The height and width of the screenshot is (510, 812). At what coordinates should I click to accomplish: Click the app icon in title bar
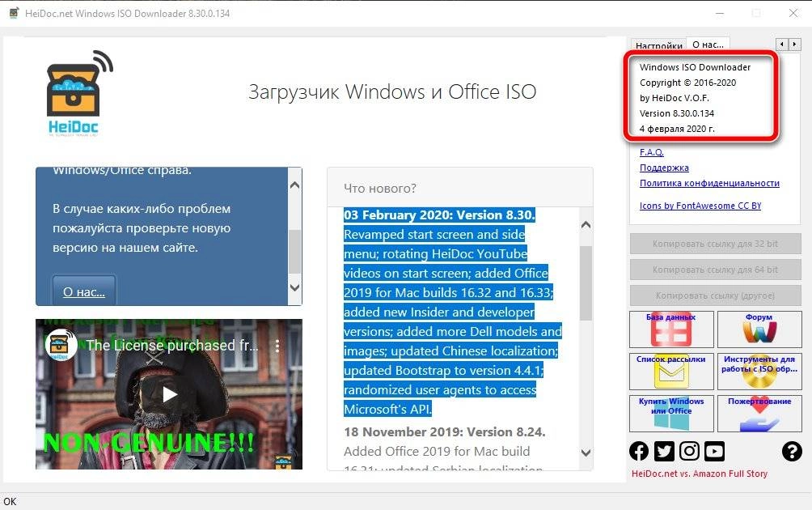coord(14,13)
